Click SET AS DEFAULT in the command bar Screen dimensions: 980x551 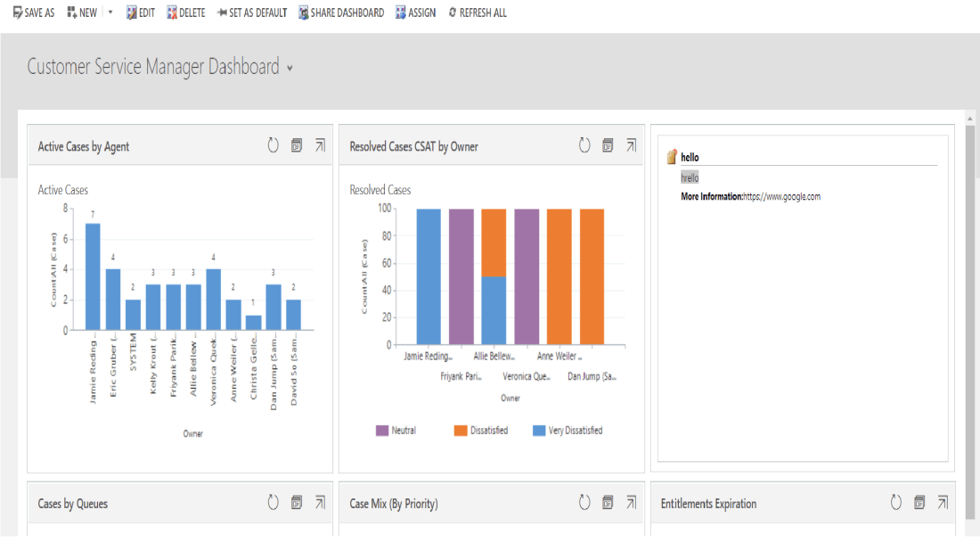click(252, 13)
